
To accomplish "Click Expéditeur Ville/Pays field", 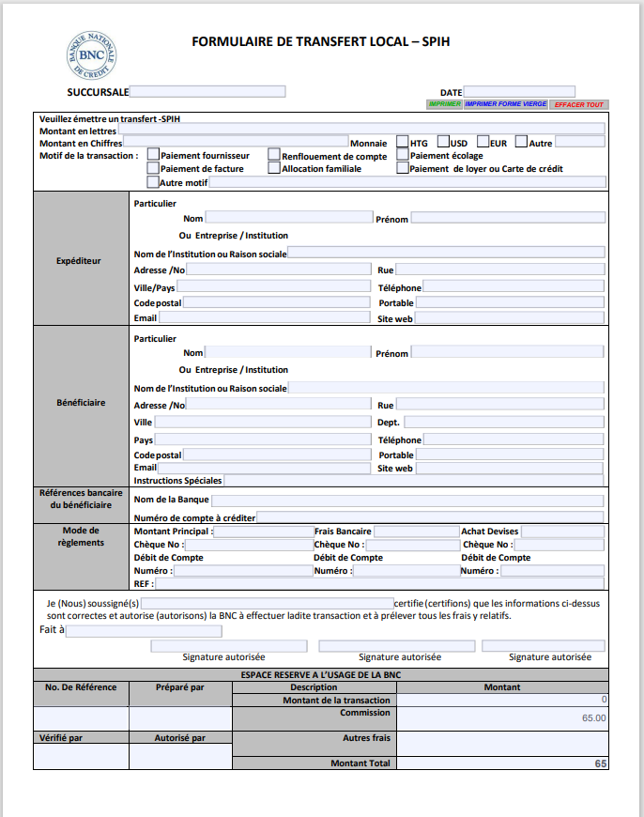I will point(273,286).
